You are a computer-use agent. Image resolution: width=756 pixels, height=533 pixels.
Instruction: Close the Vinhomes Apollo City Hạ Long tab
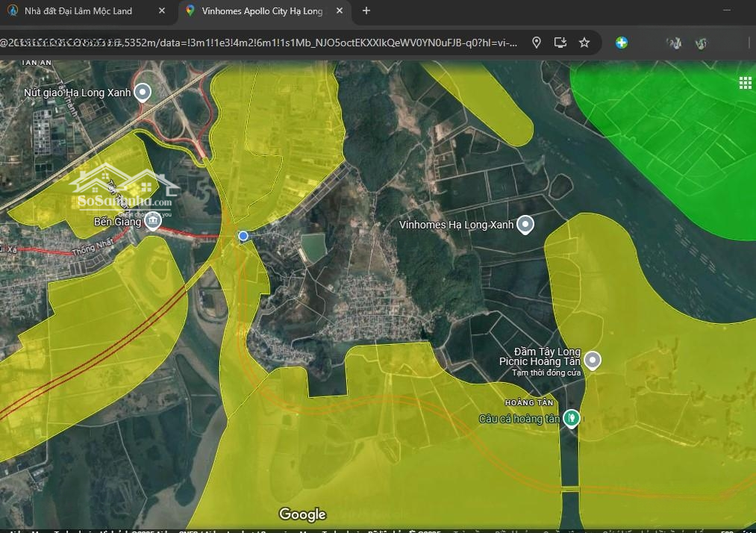[340, 10]
